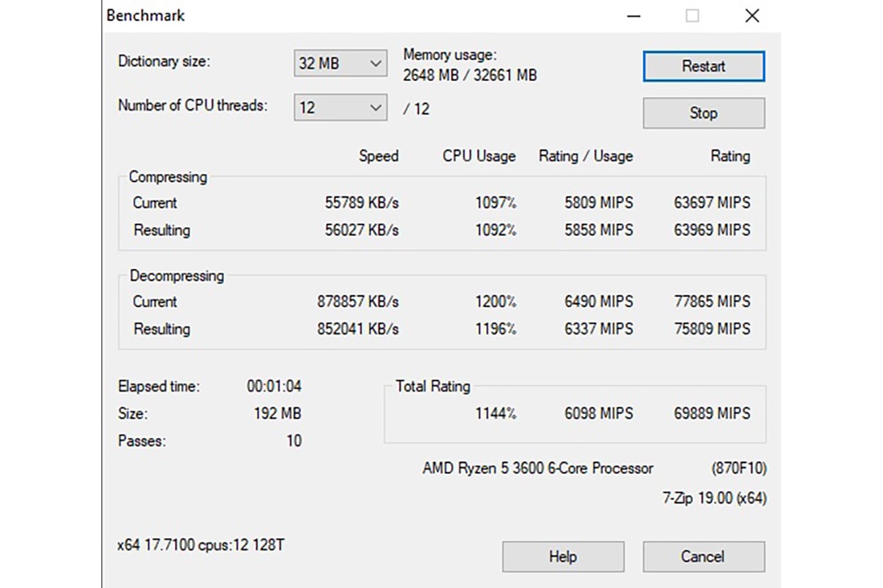Click the Benchmark title bar text
The width and height of the screenshot is (883, 588).
[x=145, y=16]
